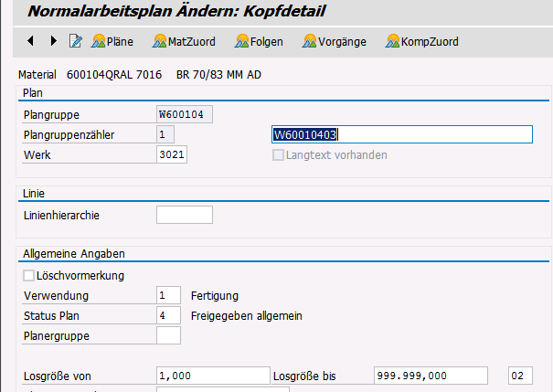This screenshot has width=553, height=392.
Task: Open the long text editor pencil icon
Action: [76, 41]
